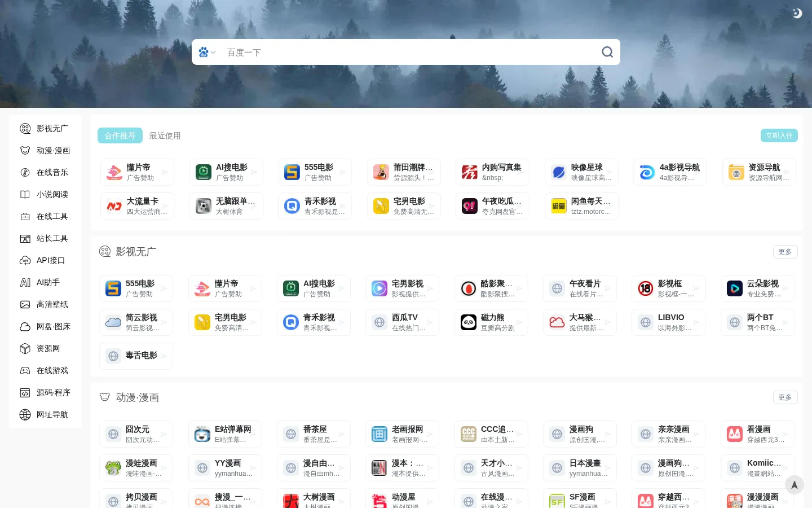The height and width of the screenshot is (508, 812).
Task: Click the 网盘·图床 cloud icon
Action: [25, 326]
